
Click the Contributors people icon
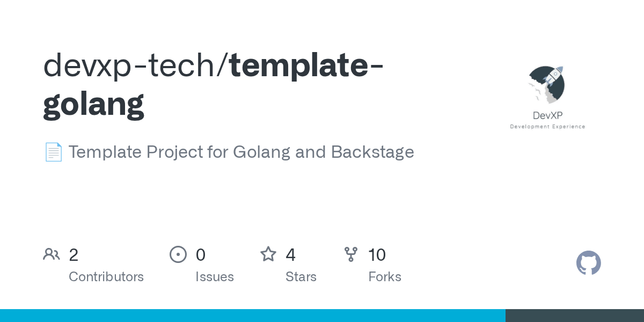[x=52, y=254]
